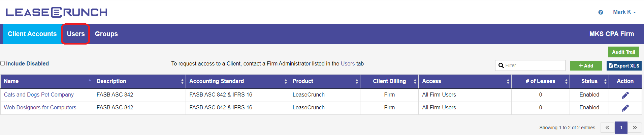644x135 pixels.
Task: Click the green Add button
Action: point(586,66)
